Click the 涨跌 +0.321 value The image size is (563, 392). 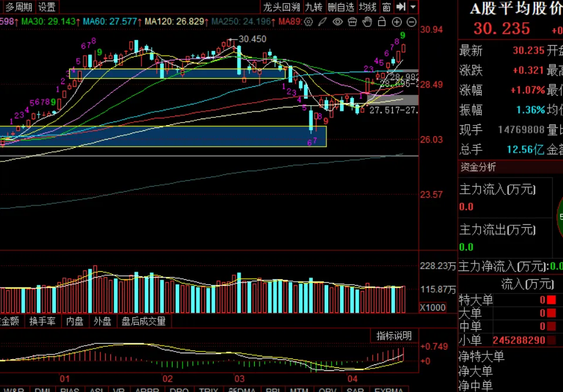tap(528, 70)
